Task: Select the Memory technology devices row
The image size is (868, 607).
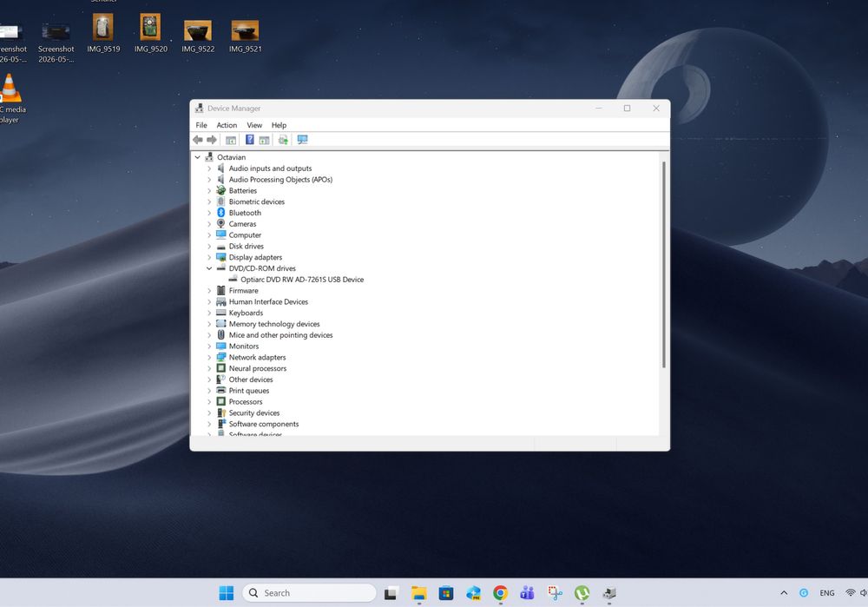Action: click(274, 324)
